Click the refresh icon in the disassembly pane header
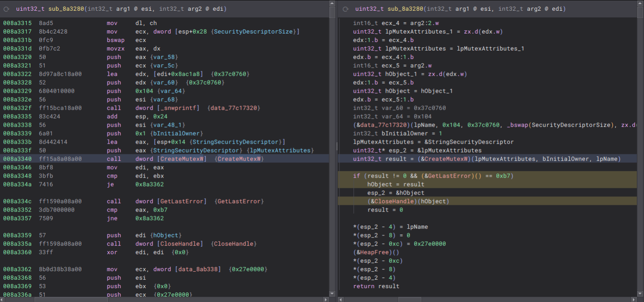The image size is (644, 302). click(7, 9)
